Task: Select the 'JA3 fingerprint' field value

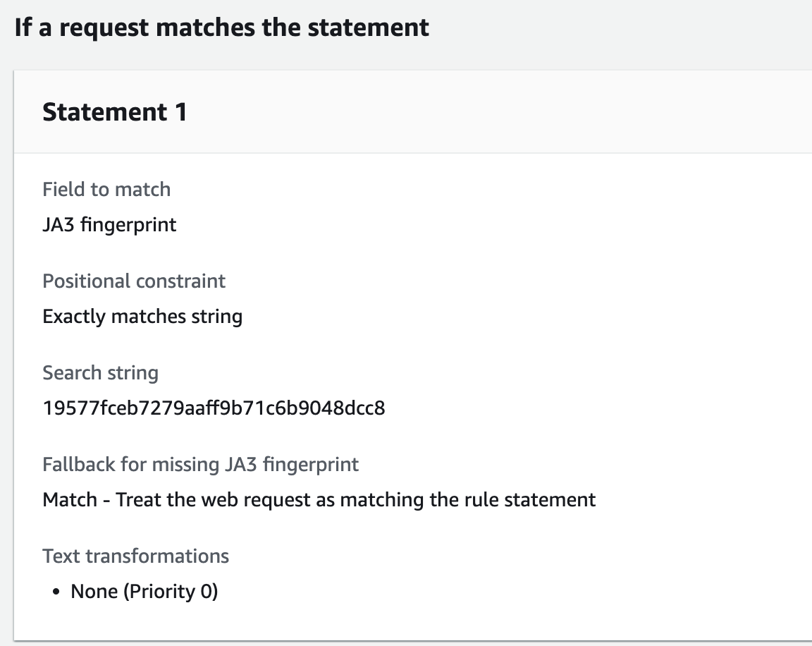Action: pos(109,224)
